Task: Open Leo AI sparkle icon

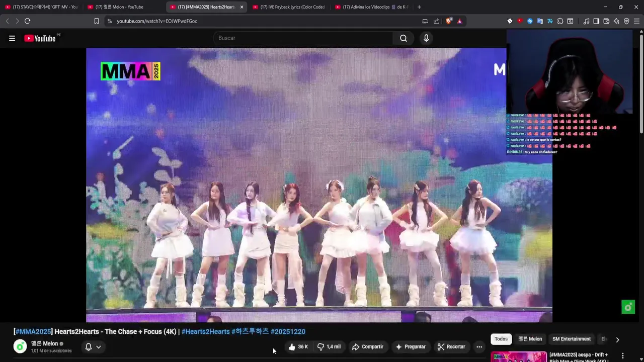Action: [616, 21]
